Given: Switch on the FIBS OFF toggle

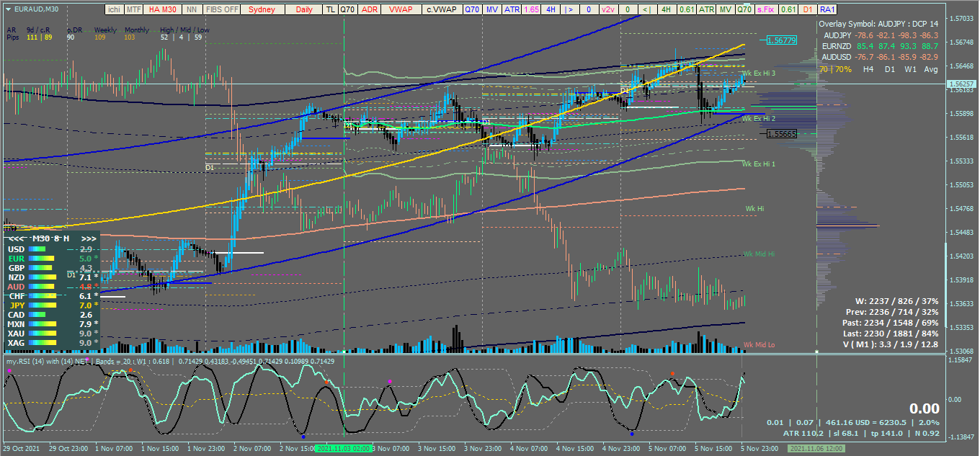Looking at the screenshot, I should (x=222, y=9).
